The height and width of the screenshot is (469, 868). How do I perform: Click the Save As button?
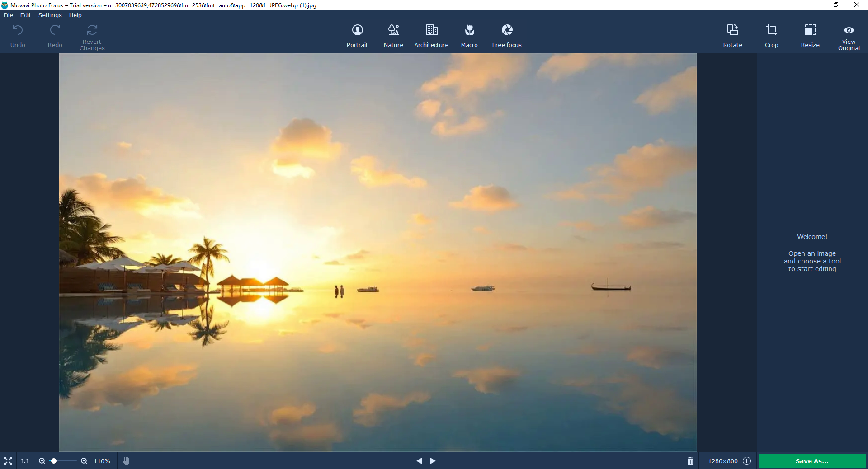pos(812,461)
